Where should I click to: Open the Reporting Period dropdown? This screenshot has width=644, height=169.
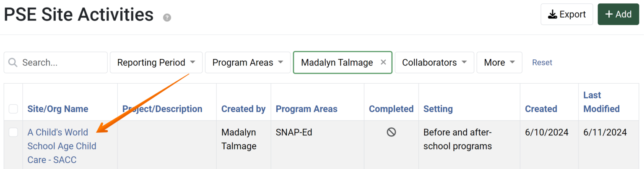(x=156, y=63)
